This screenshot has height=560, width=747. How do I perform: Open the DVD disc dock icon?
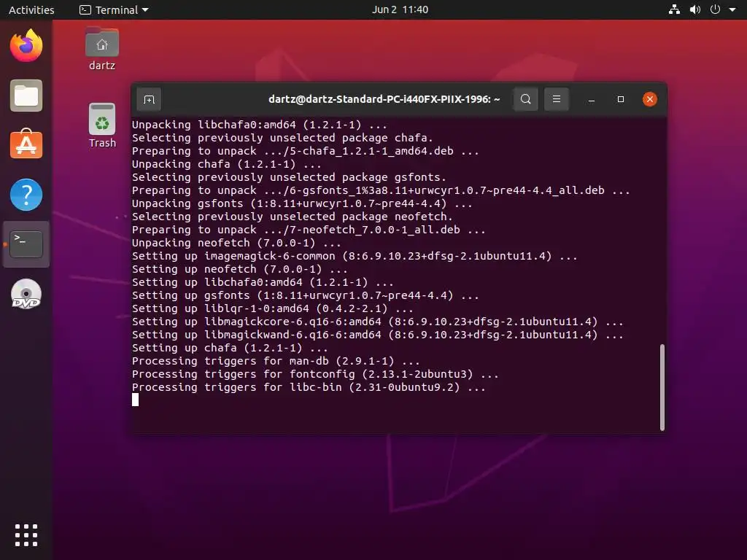click(26, 294)
